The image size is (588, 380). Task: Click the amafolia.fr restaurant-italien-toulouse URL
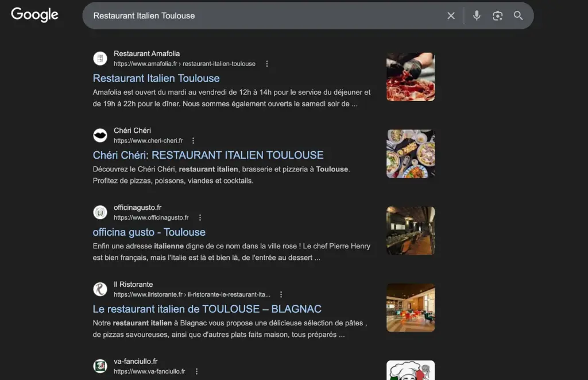coord(184,64)
